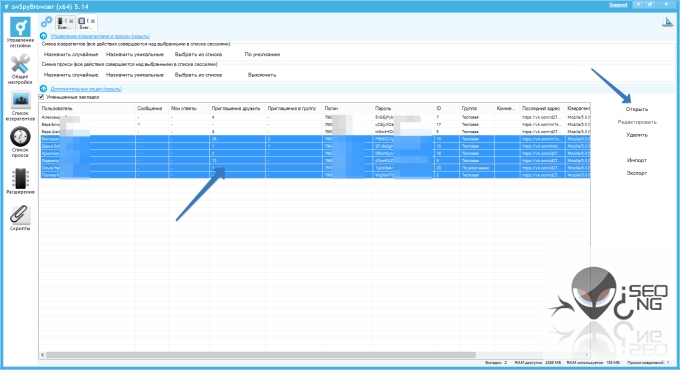
Task: Click the Прокси-соединений status bar entry
Action: point(648,362)
